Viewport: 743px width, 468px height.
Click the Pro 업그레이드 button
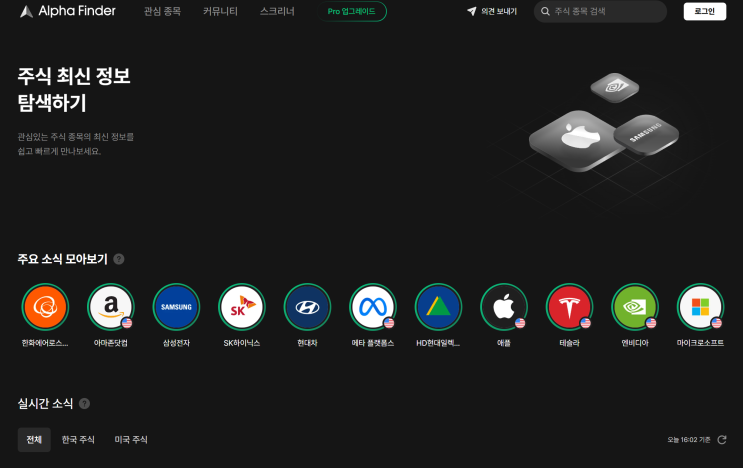tap(352, 11)
